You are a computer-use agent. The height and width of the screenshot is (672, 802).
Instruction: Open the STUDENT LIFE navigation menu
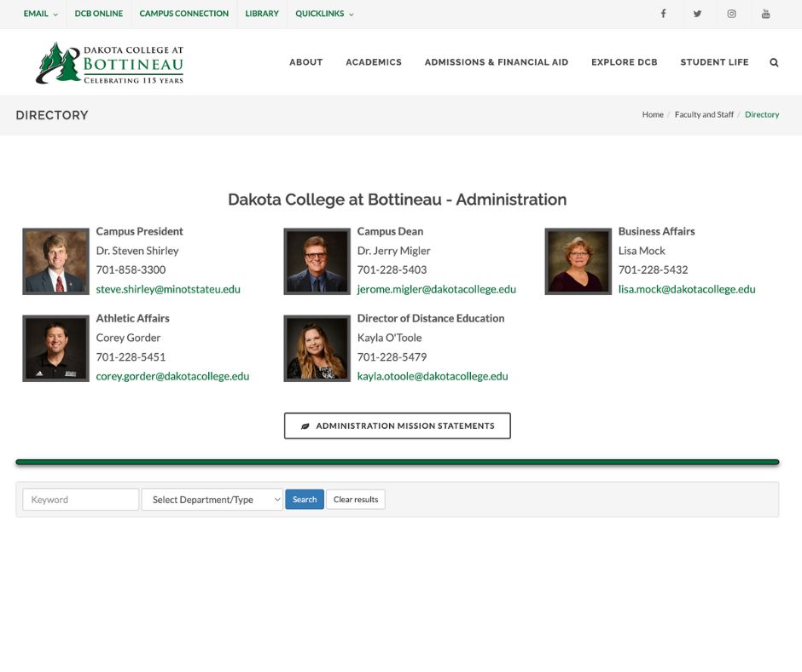pyautogui.click(x=714, y=62)
